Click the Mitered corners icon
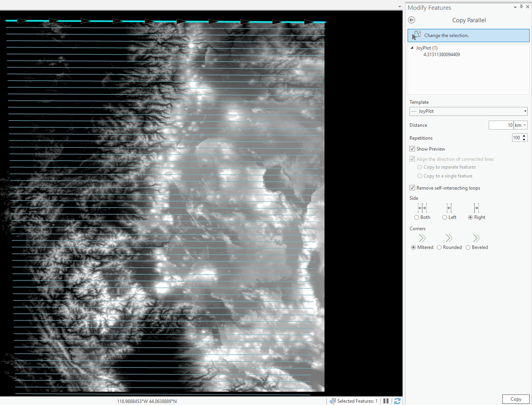The width and height of the screenshot is (532, 405). coord(422,238)
